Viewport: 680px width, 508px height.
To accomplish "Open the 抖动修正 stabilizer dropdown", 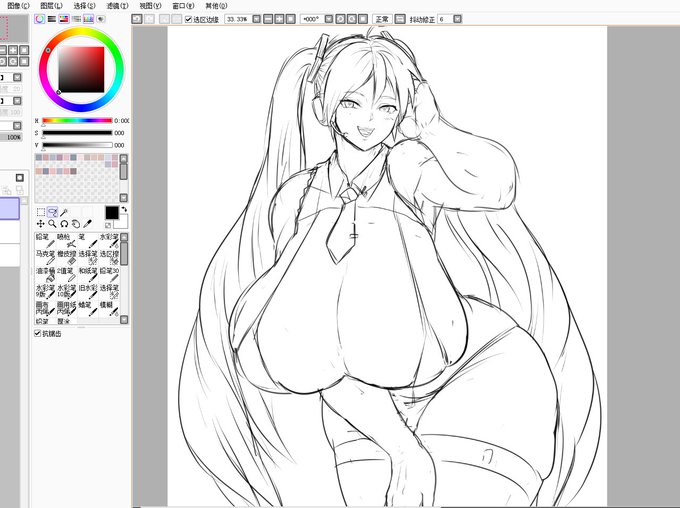I will (458, 19).
